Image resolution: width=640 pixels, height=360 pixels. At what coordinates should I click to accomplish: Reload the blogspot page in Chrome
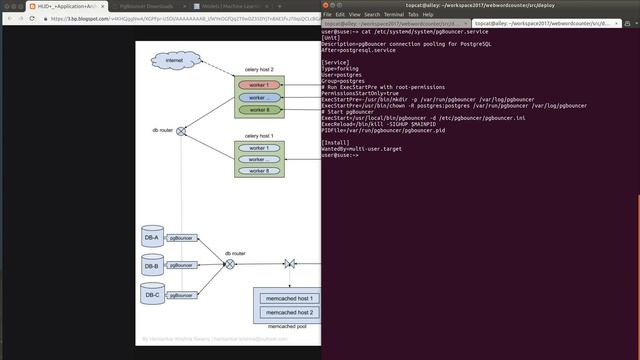[32, 19]
